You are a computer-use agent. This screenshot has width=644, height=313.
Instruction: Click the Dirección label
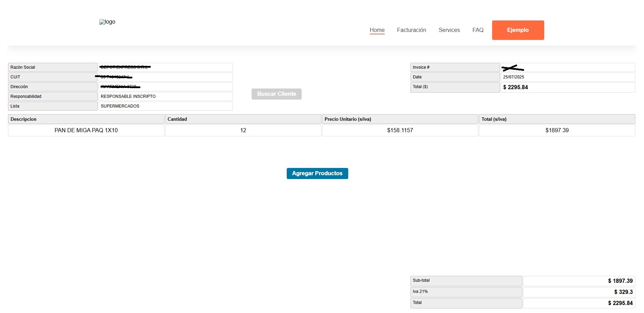[x=53, y=87]
